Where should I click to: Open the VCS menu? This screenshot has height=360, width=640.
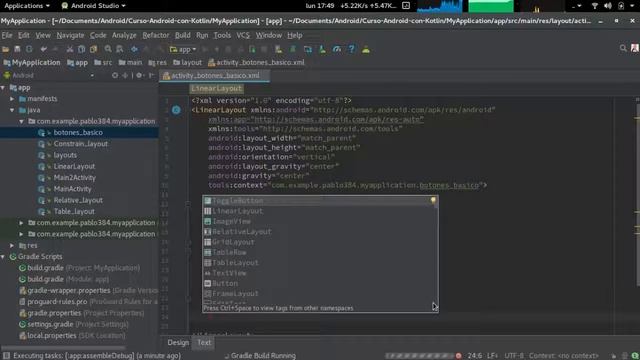243,36
